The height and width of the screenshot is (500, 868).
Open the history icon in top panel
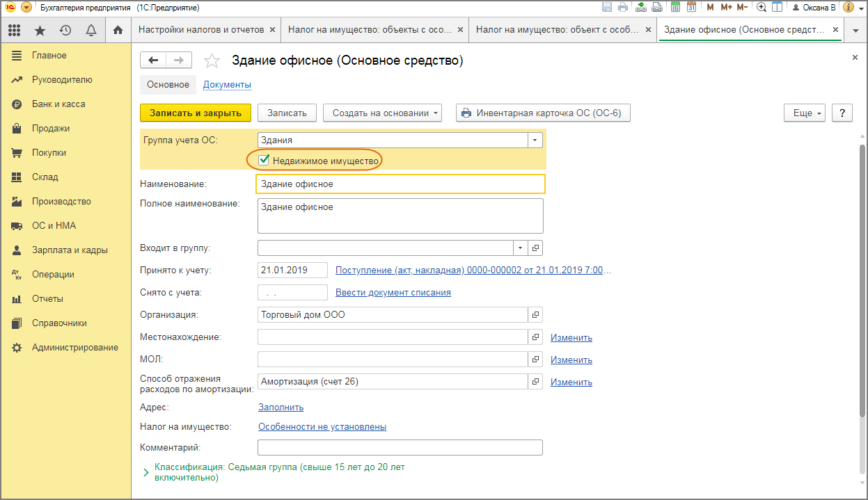(x=65, y=30)
